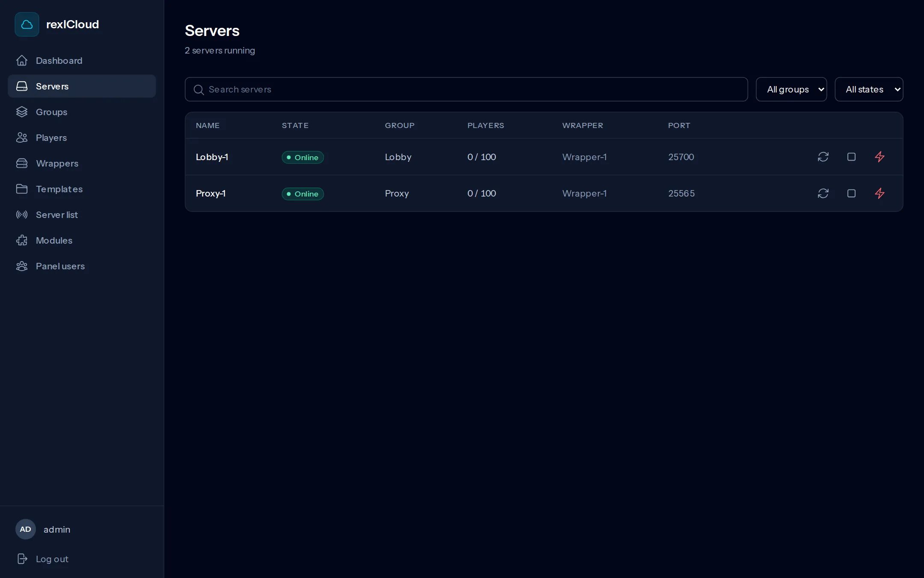Screen dimensions: 924x578
Task: Open the Templates page
Action: (x=82, y=189)
